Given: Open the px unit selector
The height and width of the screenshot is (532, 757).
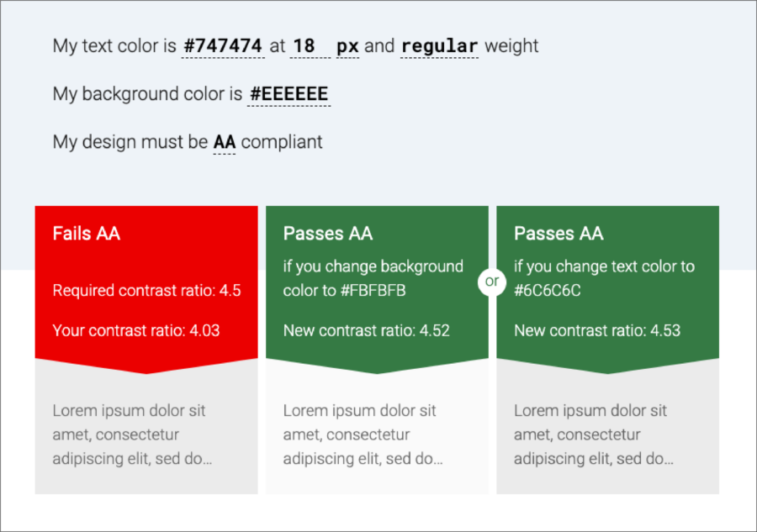Looking at the screenshot, I should pyautogui.click(x=347, y=46).
